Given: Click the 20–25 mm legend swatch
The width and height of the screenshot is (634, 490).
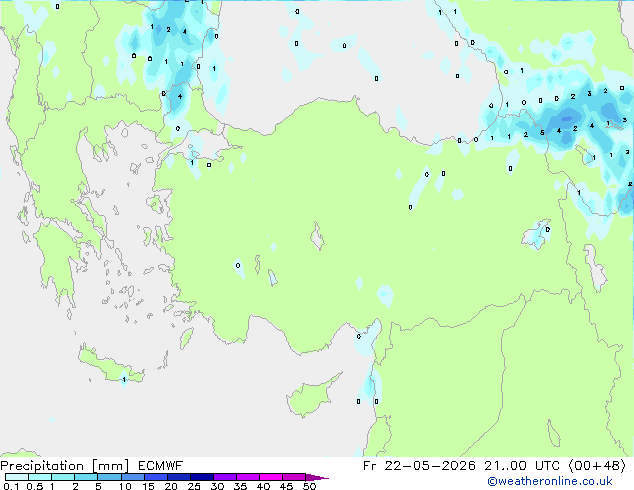Looking at the screenshot, I should click(179, 477).
